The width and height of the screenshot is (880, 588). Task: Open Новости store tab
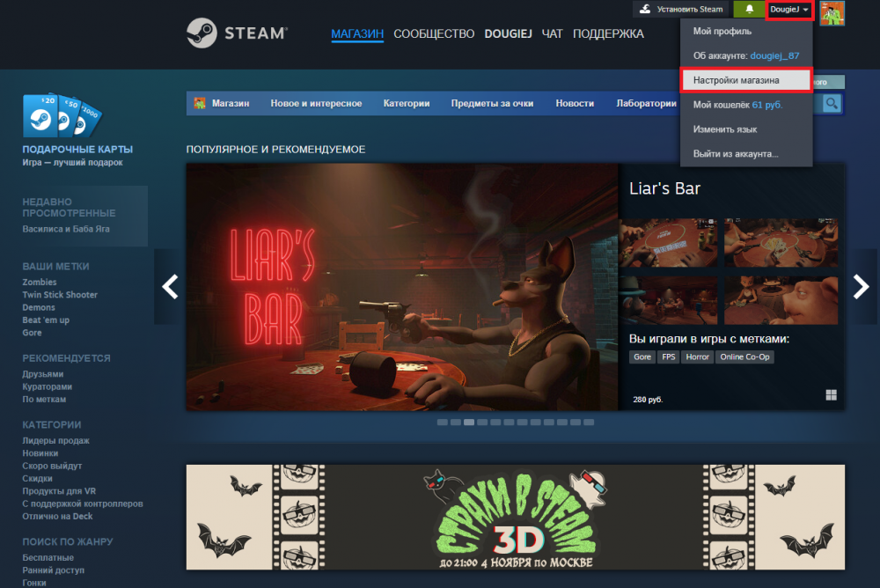coord(575,103)
